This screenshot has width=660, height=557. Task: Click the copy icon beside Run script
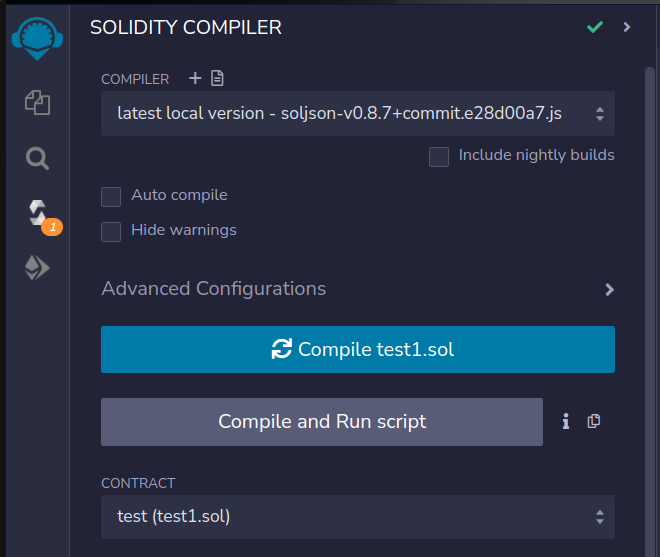pos(593,421)
